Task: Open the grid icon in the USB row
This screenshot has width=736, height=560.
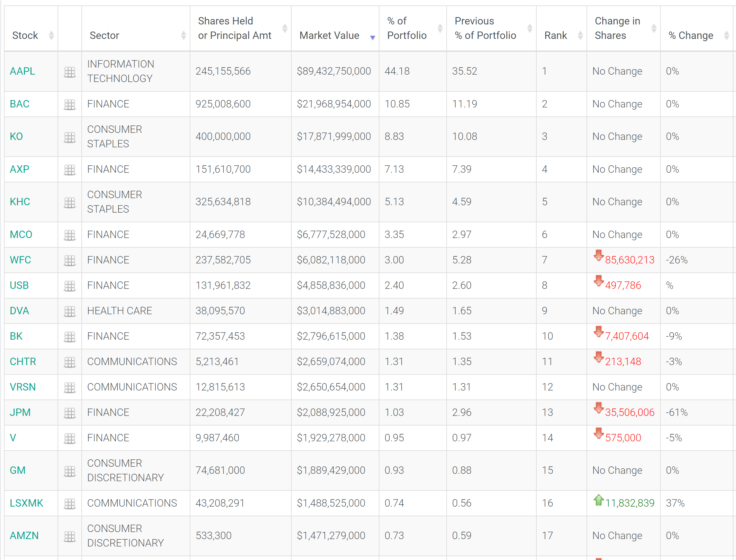Action: click(x=70, y=286)
